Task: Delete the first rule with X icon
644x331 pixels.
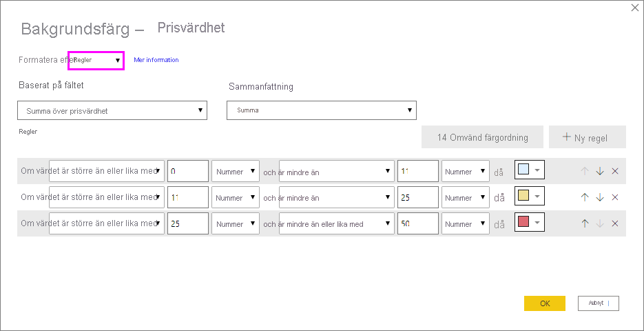Action: tap(615, 171)
